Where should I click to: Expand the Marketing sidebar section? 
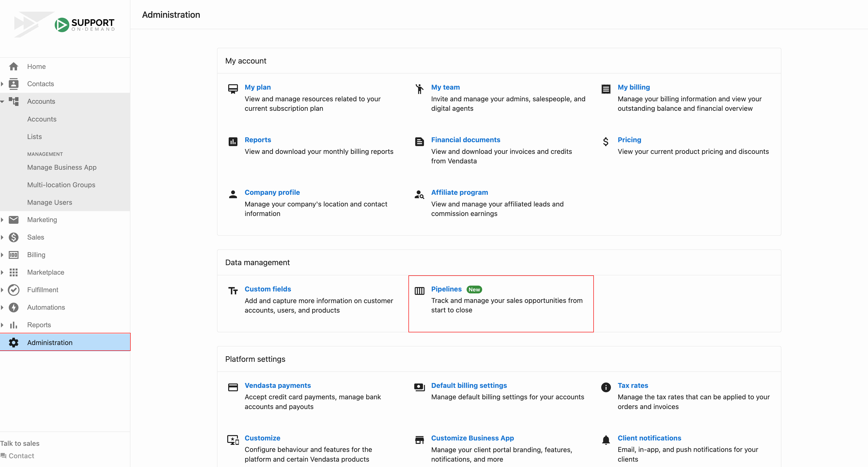coord(2,220)
